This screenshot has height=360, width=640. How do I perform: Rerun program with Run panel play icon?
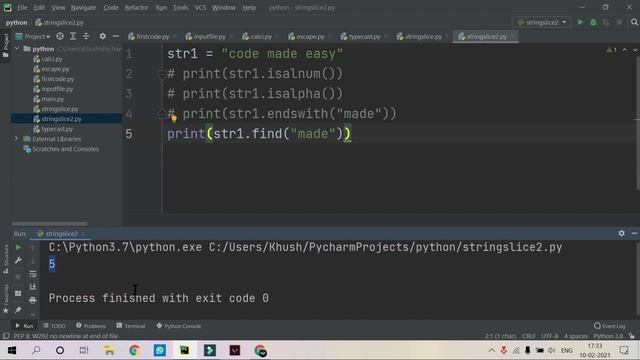18,247
